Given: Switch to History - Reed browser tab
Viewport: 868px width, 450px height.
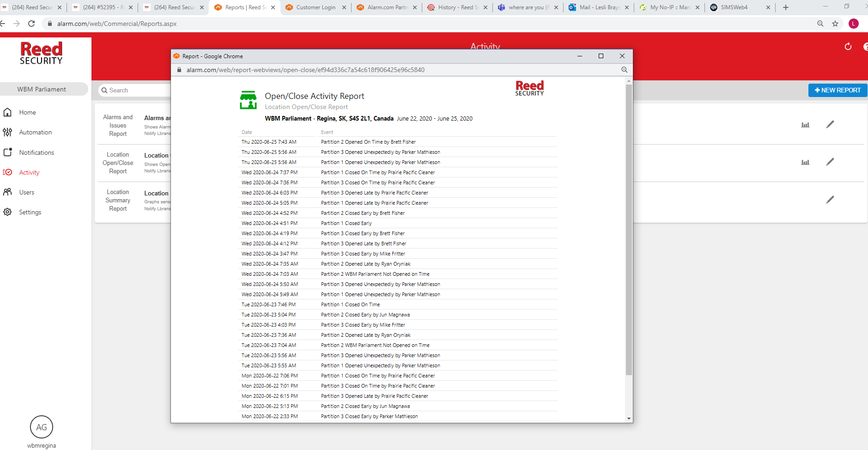Looking at the screenshot, I should tap(458, 7).
